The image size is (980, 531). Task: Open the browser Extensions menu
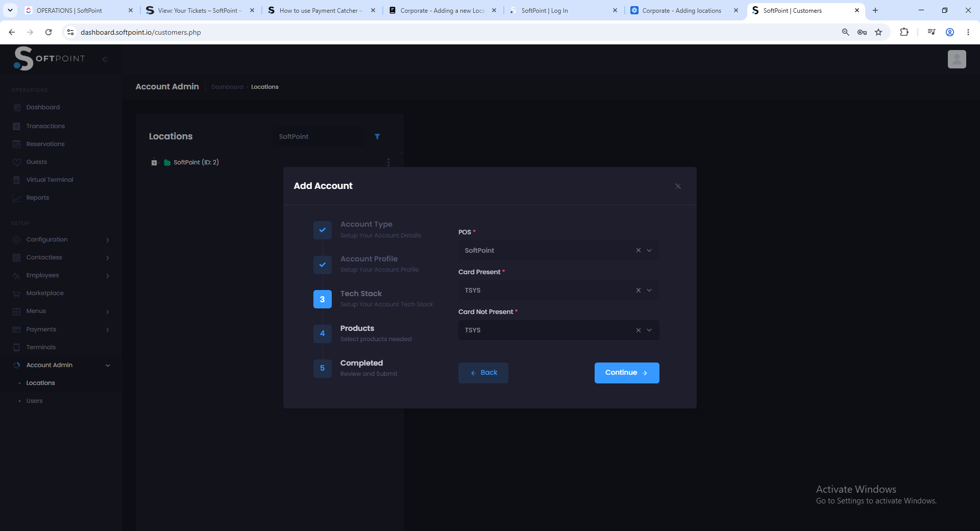click(x=904, y=32)
